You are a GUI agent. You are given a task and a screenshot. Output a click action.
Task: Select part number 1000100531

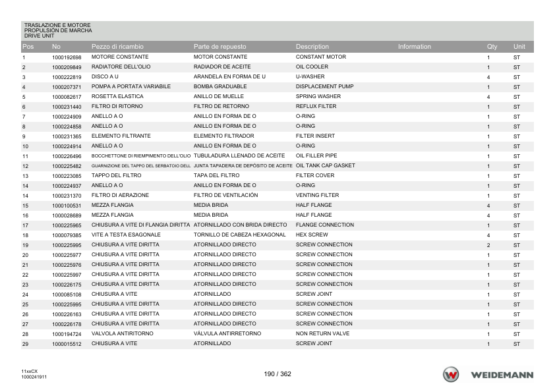point(67,206)
